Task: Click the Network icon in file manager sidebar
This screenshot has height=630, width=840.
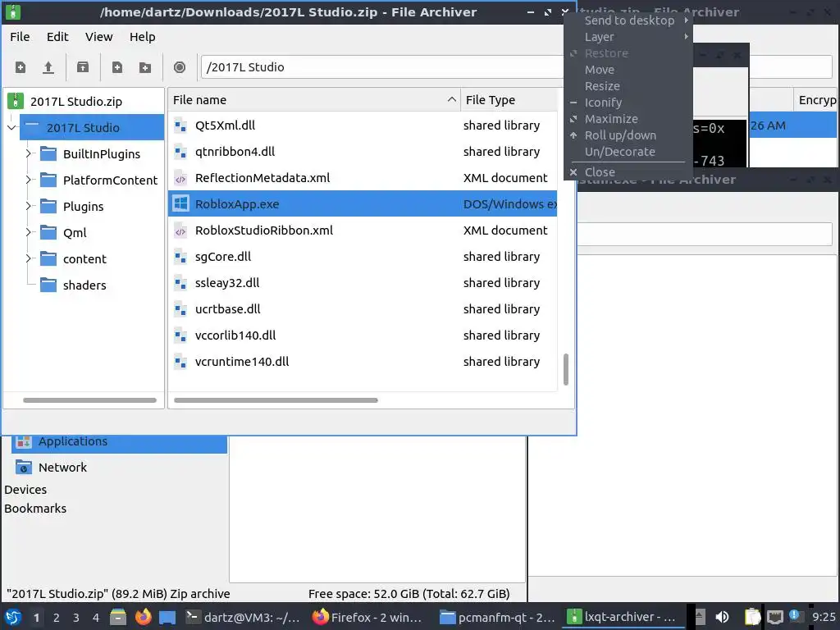Action: click(23, 467)
